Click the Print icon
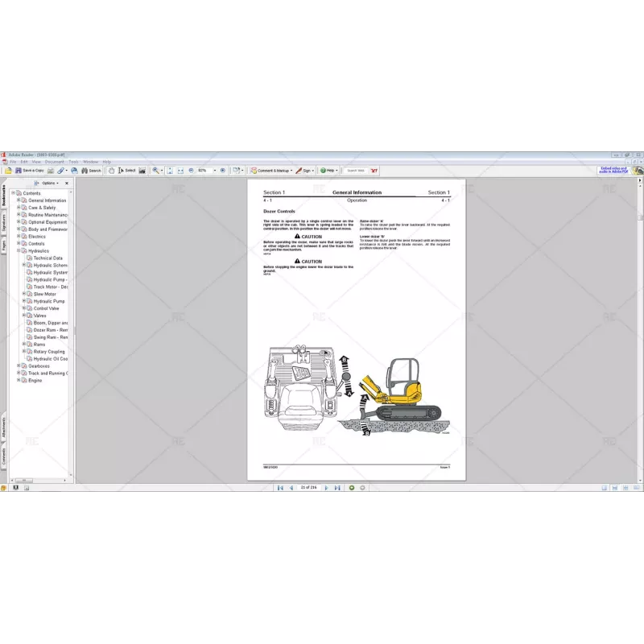This screenshot has width=644, height=644. click(50, 170)
